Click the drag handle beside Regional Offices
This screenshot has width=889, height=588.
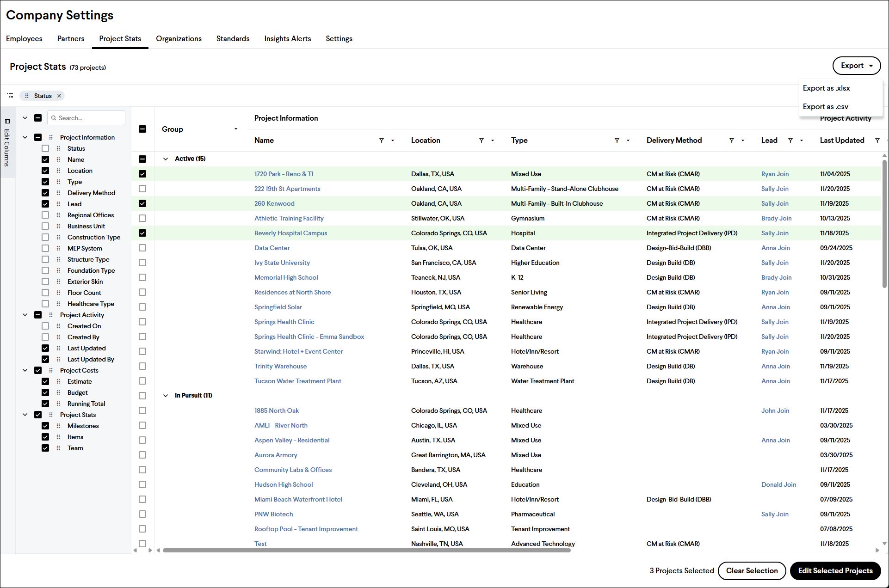[58, 215]
